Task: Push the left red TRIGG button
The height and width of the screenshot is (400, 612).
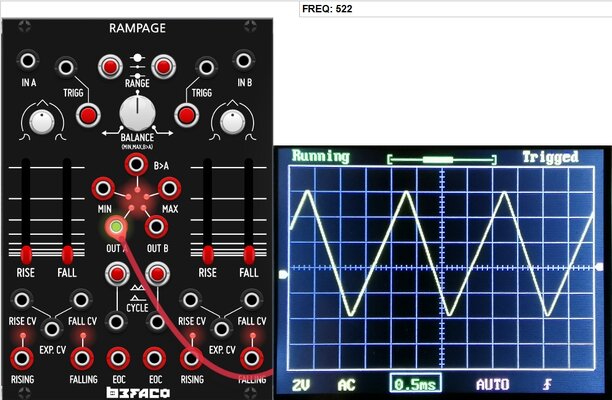Action: click(x=88, y=115)
